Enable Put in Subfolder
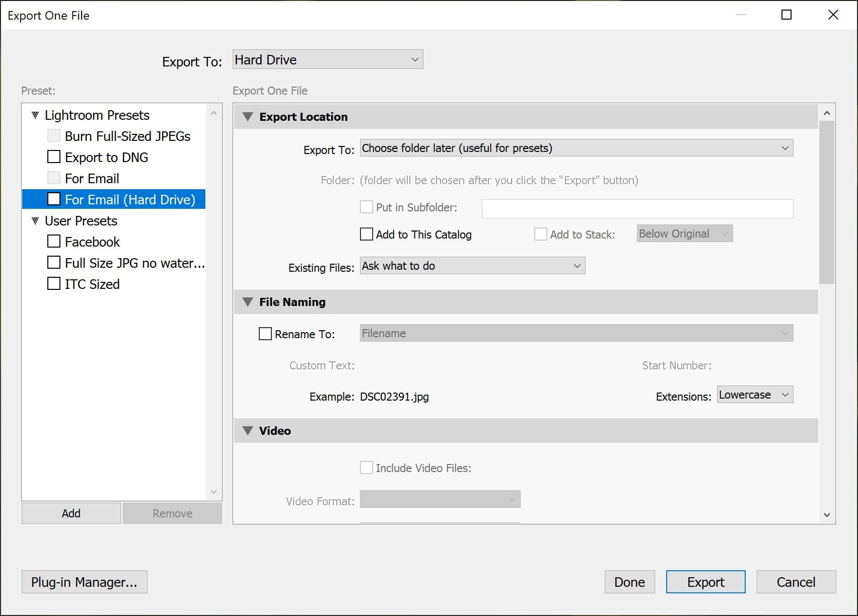 coord(367,207)
